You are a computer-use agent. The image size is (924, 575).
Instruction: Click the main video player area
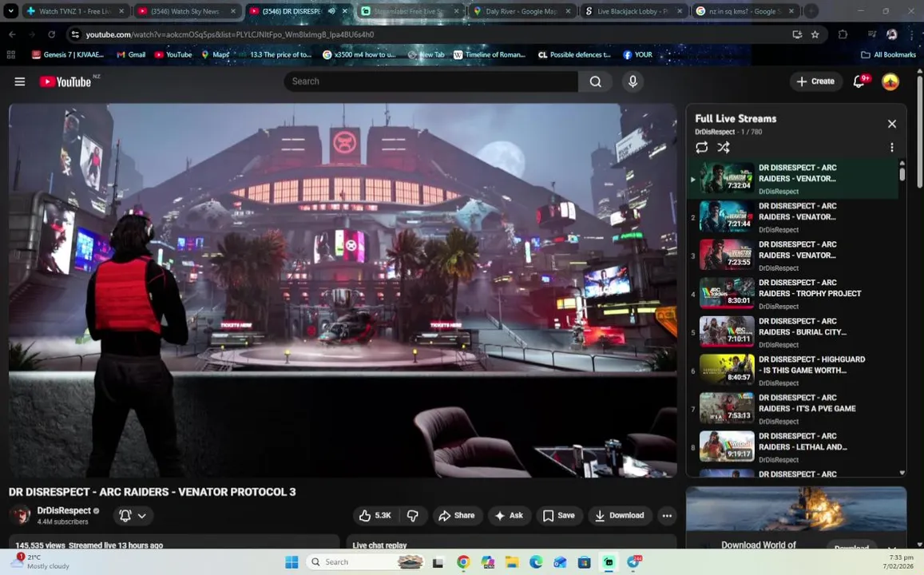pos(343,291)
